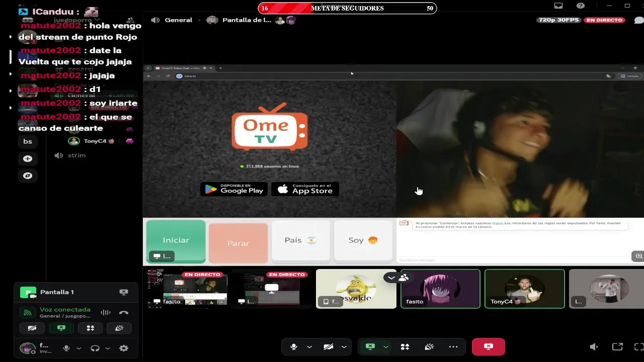Screen dimensions: 644x362
Task: Pop out the stream window
Action: point(617,347)
